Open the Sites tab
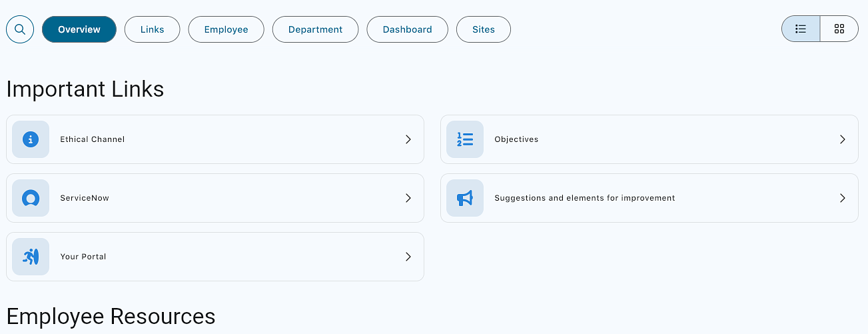 [484, 29]
